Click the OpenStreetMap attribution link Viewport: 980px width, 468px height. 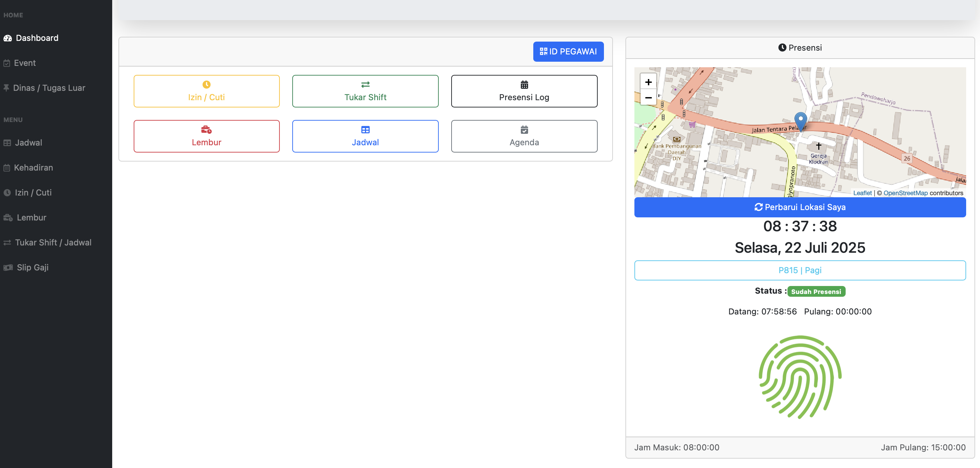click(905, 193)
